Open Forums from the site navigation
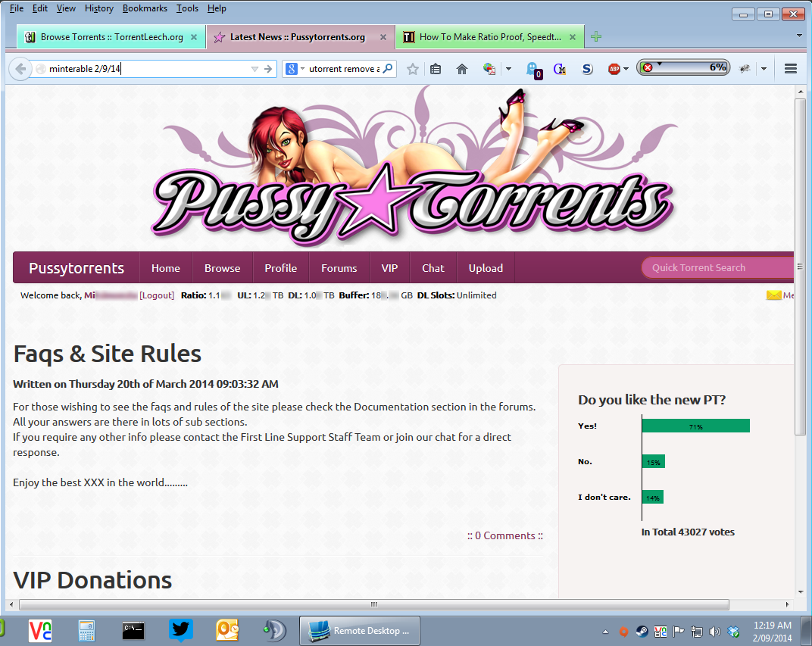 (339, 268)
